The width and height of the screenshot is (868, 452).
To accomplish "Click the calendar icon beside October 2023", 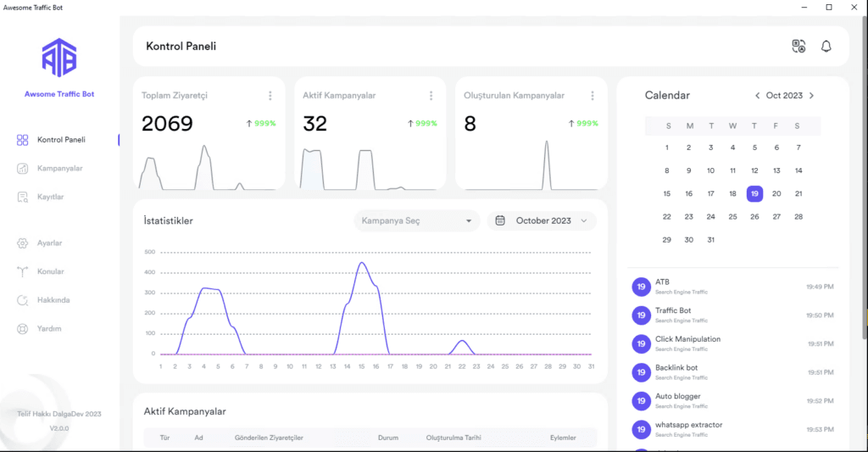I will (500, 220).
